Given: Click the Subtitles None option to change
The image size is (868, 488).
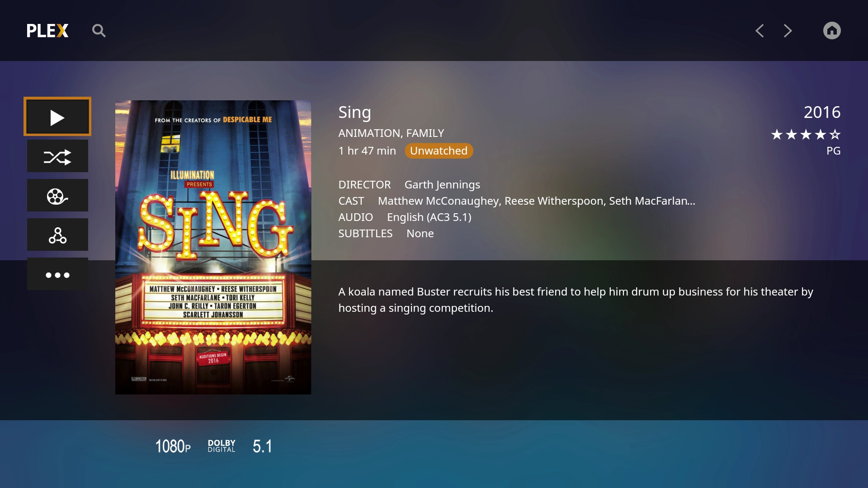Looking at the screenshot, I should [x=420, y=233].
